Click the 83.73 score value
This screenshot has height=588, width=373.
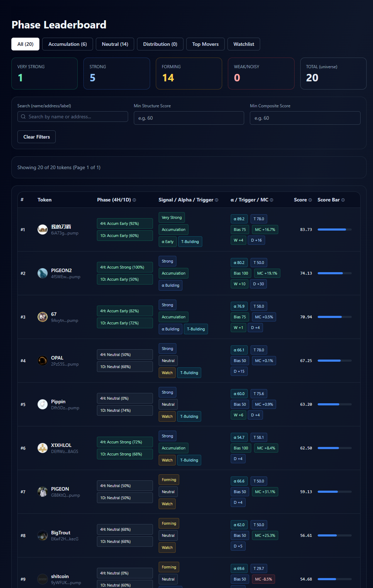point(306,230)
